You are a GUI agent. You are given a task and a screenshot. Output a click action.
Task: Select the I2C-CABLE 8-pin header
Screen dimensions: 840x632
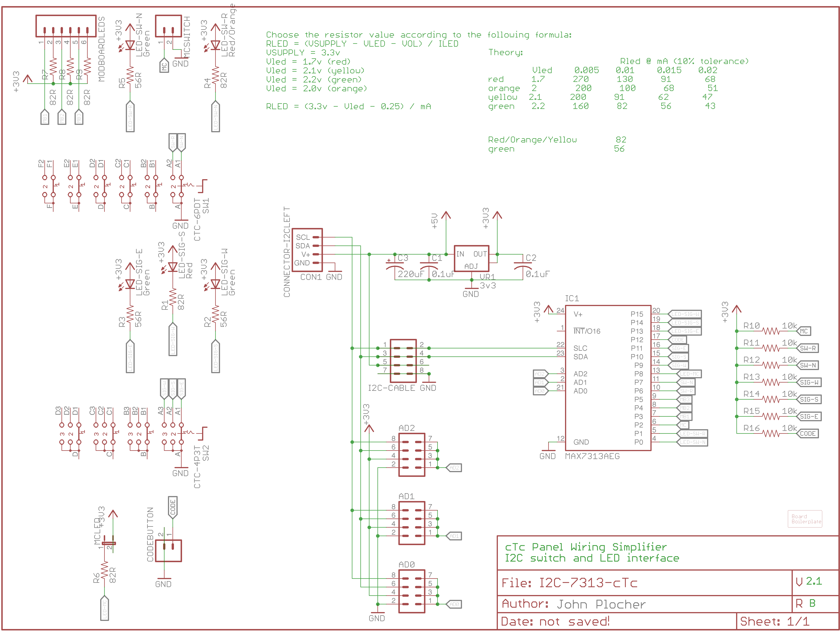pyautogui.click(x=403, y=361)
